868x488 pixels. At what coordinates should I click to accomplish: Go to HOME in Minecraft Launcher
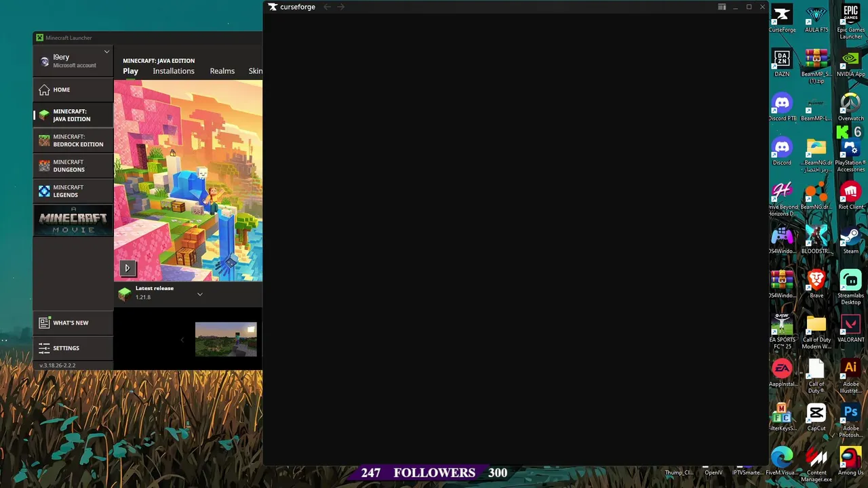coord(73,89)
